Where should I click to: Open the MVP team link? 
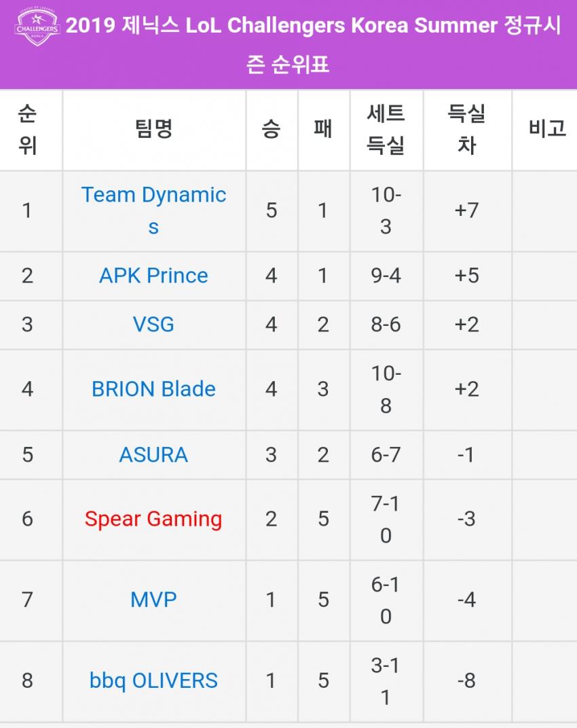[x=153, y=600]
